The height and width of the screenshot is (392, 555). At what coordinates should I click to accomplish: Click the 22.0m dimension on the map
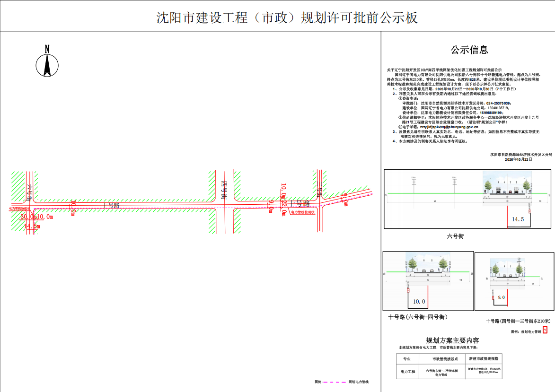[x=283, y=209]
